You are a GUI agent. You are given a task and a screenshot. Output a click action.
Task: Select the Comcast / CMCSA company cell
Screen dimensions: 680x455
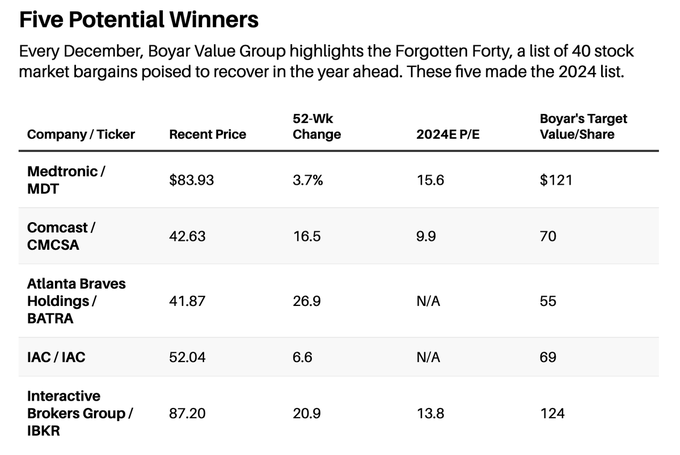point(61,236)
